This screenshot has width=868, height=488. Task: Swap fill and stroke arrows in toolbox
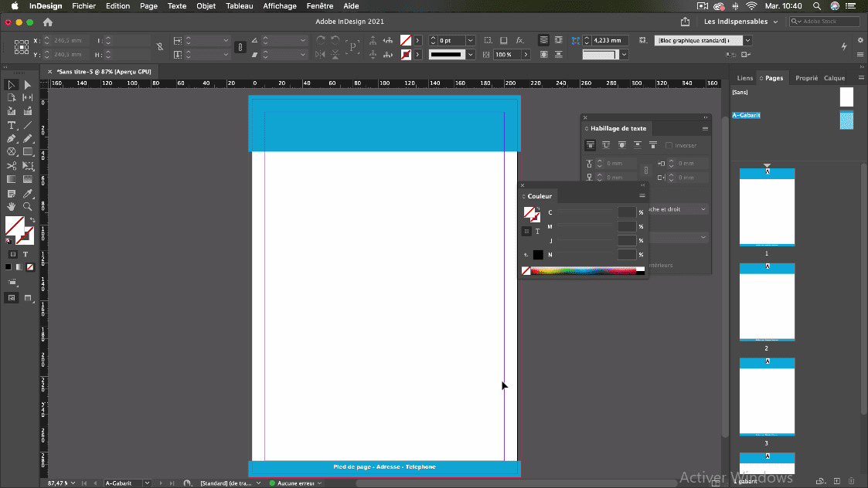click(x=32, y=220)
